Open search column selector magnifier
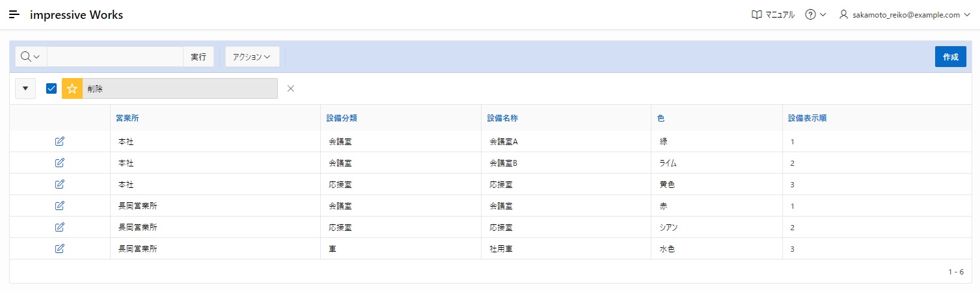This screenshot has width=980, height=292. (x=31, y=57)
